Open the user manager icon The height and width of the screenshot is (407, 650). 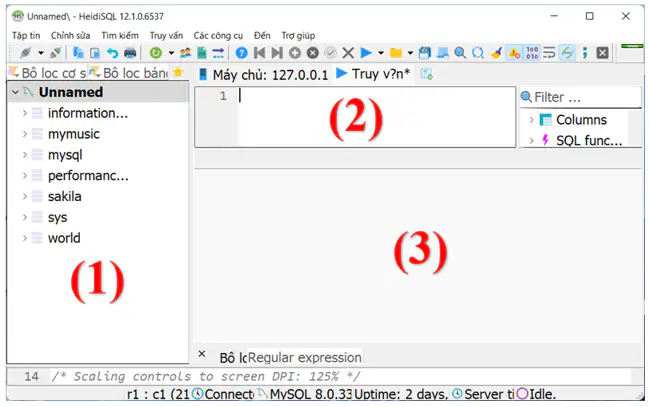pos(185,53)
